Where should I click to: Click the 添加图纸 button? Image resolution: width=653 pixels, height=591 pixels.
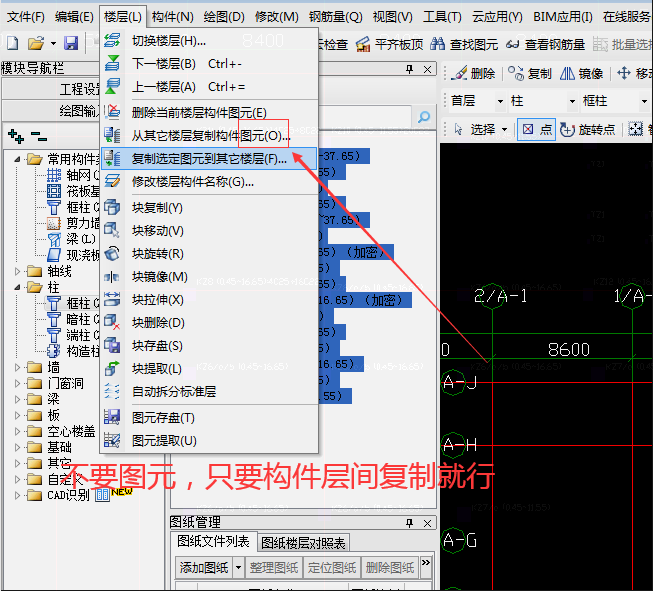click(x=204, y=567)
